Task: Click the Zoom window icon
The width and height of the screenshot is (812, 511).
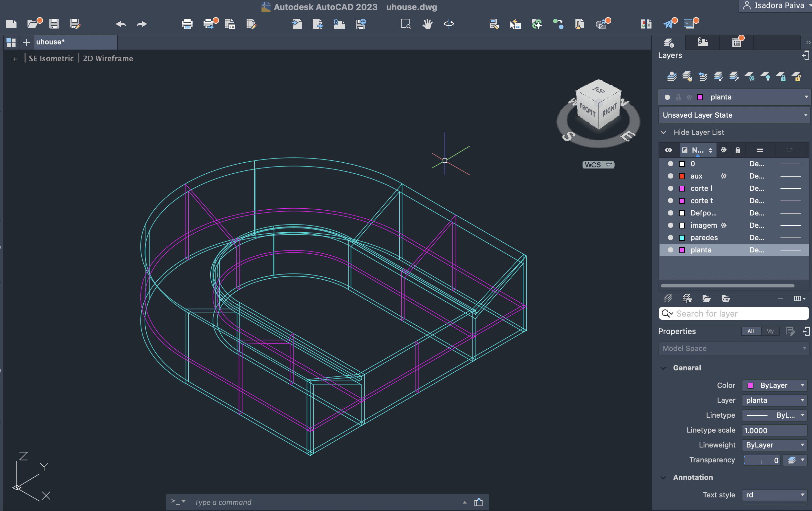Action: (x=406, y=24)
